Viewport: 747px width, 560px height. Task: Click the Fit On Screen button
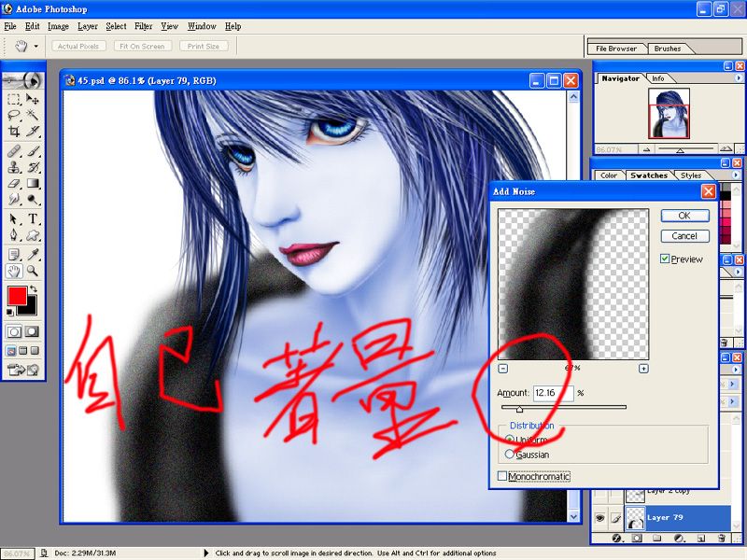coord(143,46)
